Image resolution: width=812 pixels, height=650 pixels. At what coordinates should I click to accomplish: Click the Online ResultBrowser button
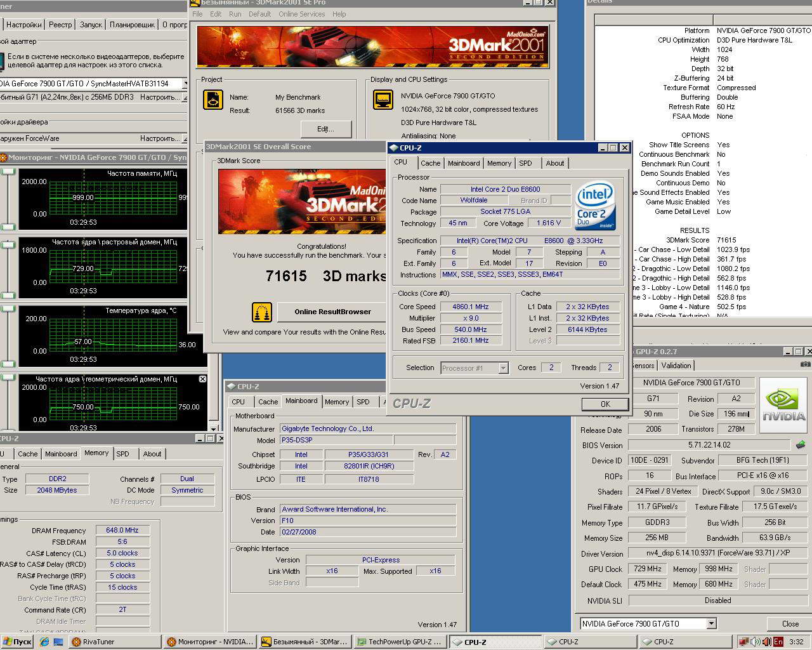coord(332,312)
